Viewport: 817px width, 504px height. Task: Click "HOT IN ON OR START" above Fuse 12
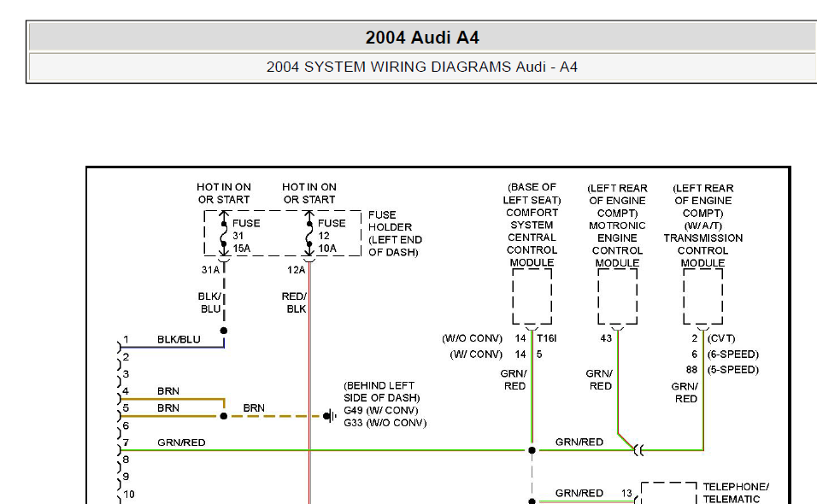(309, 193)
